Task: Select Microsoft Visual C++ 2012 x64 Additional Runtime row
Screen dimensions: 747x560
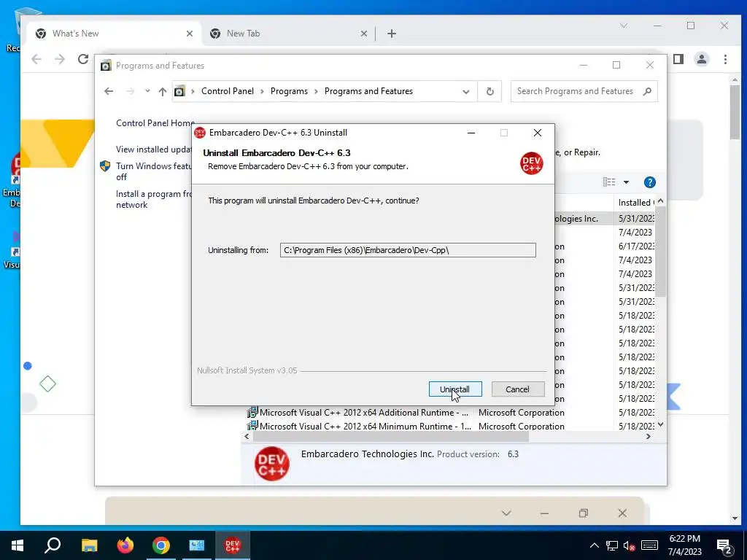Action: 405,413
